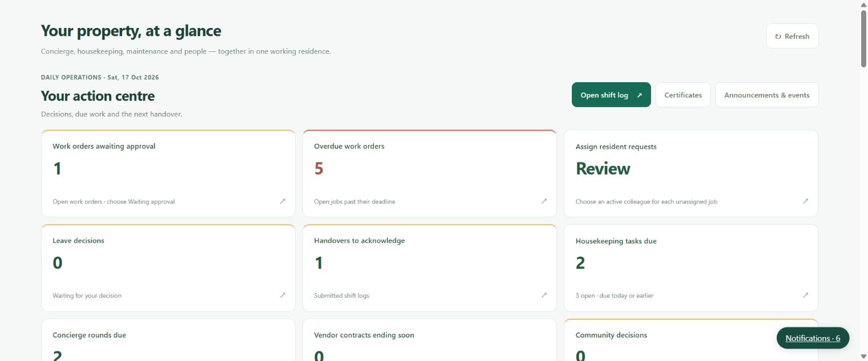
Task: Click 'Open work orders · choose Waiting approval' text
Action: [x=114, y=202]
